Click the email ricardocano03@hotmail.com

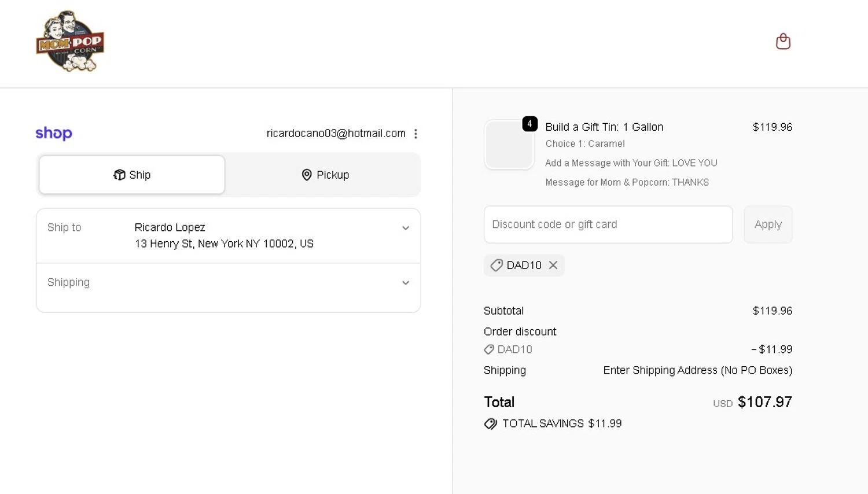pyautogui.click(x=336, y=134)
